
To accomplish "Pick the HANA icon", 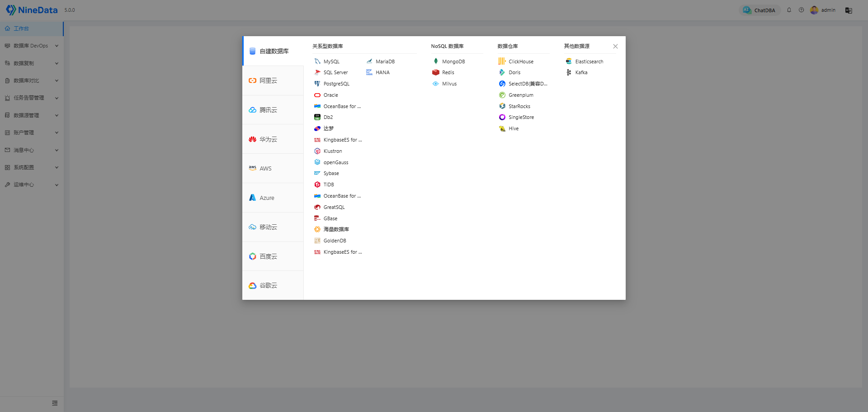I will tap(369, 72).
